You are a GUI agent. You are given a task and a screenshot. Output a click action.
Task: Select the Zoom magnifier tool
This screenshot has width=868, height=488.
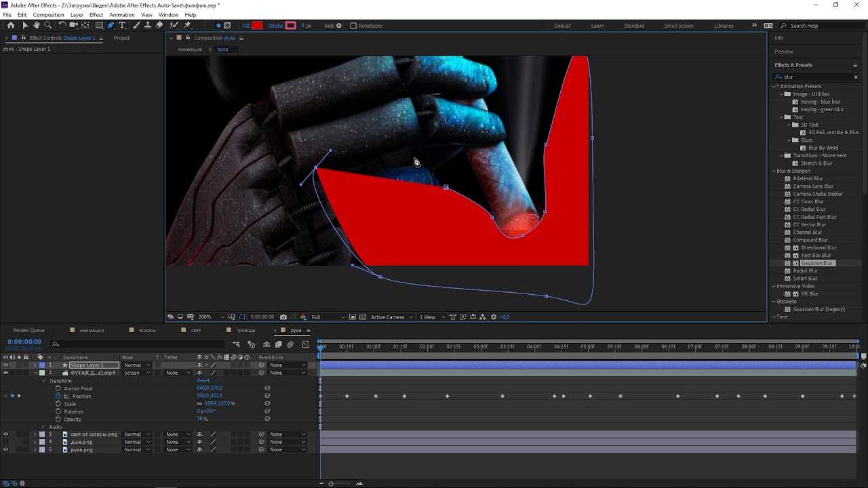(x=47, y=25)
